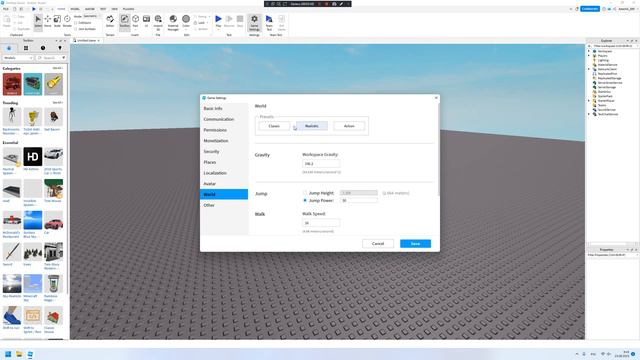Image resolution: width=640 pixels, height=360 pixels.
Task: Open Toolbox Inventory grid tab
Action: tap(26, 48)
